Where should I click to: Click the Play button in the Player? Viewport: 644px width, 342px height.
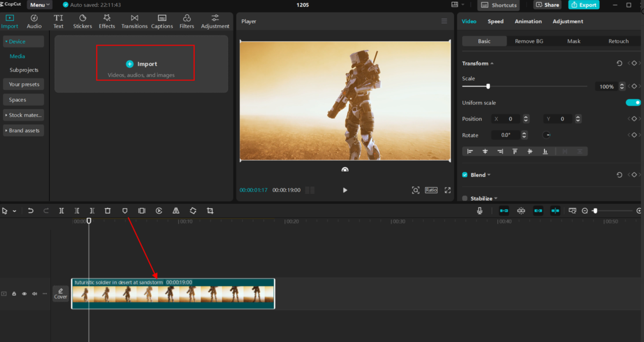345,190
